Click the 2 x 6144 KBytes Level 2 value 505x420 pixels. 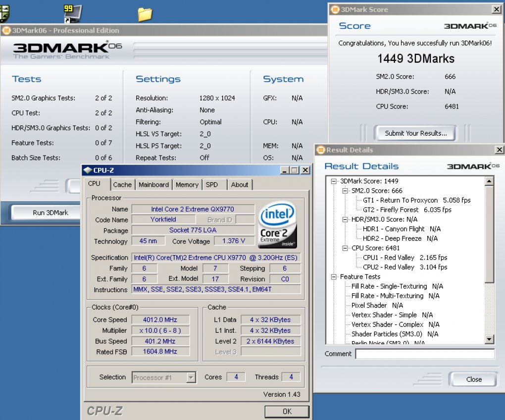270,341
